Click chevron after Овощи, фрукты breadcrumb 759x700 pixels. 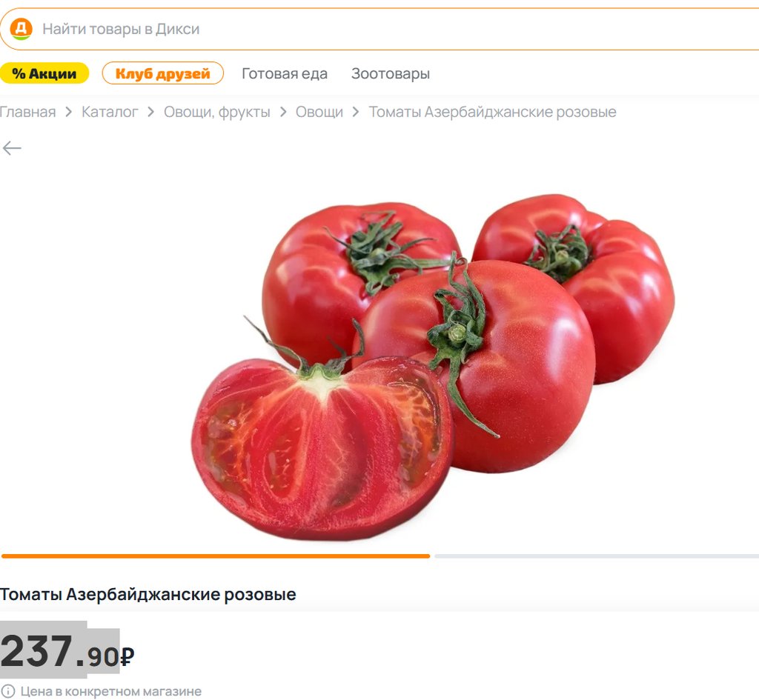pyautogui.click(x=283, y=113)
